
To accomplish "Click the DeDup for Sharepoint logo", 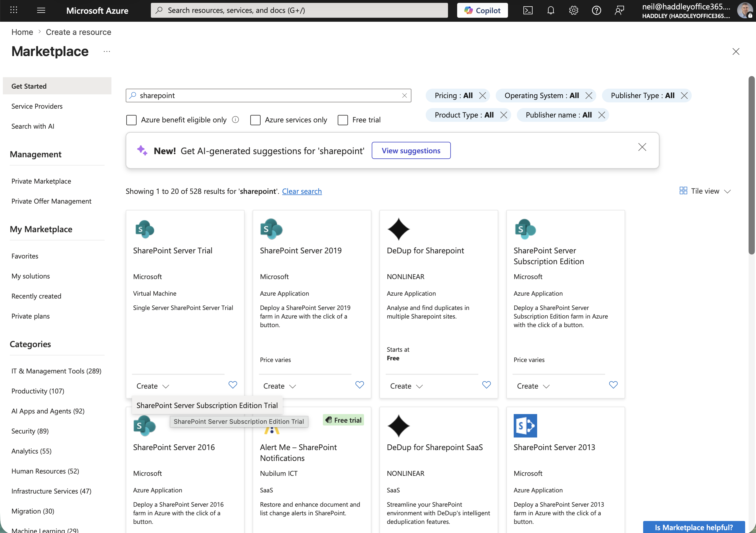I will [x=398, y=229].
